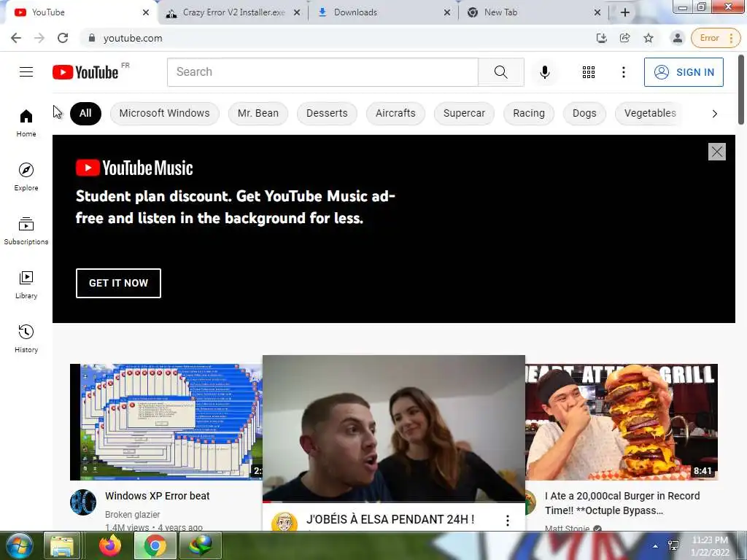Click GET IT NOW button
The image size is (747, 560).
pyautogui.click(x=118, y=284)
